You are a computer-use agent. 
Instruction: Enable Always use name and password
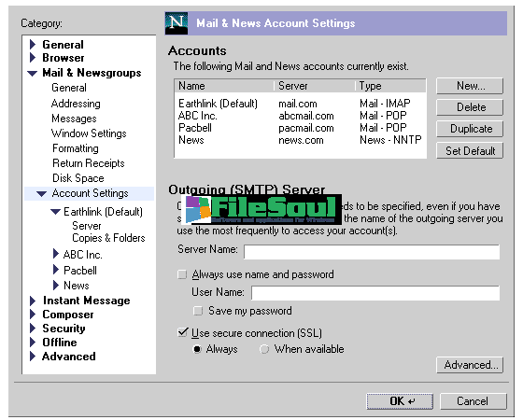tap(182, 274)
